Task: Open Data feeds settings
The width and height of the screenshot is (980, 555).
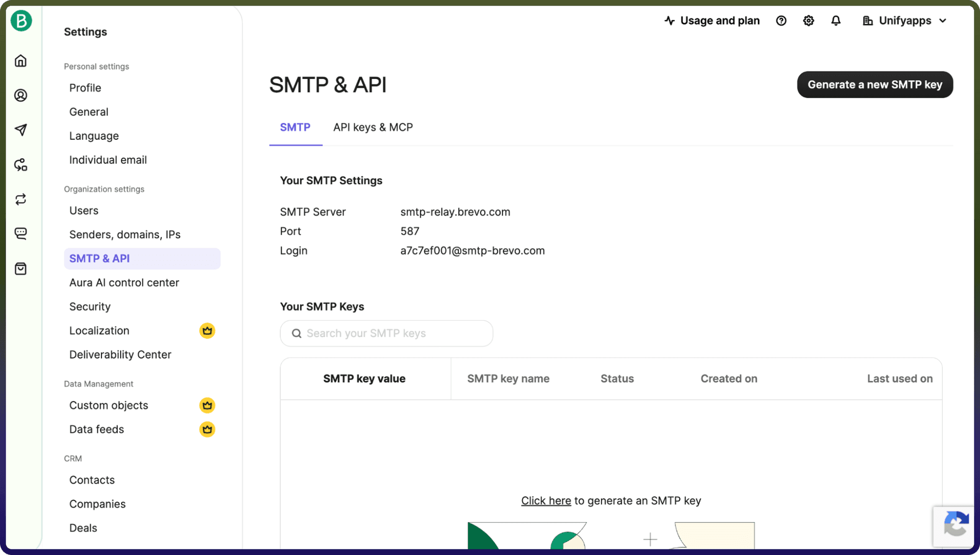Action: pos(97,429)
